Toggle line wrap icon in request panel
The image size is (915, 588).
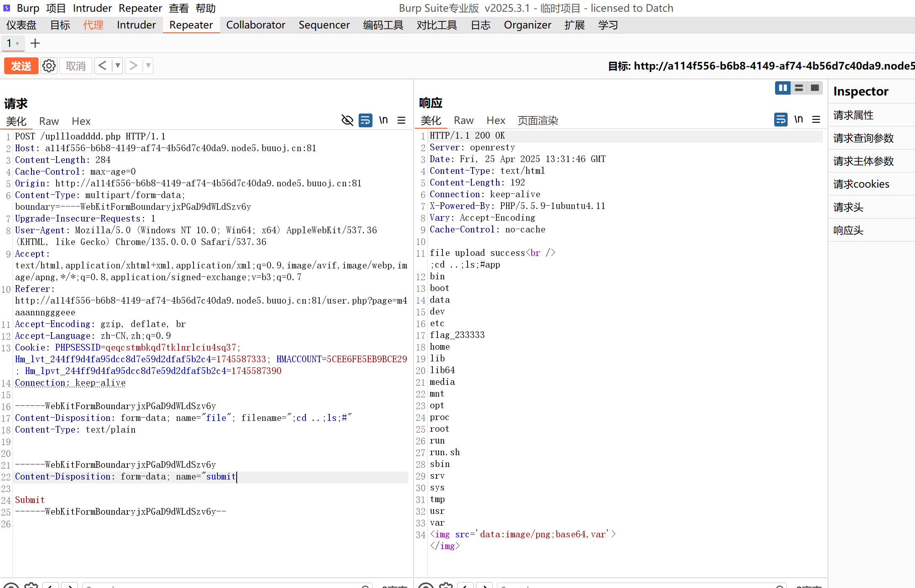coord(365,121)
